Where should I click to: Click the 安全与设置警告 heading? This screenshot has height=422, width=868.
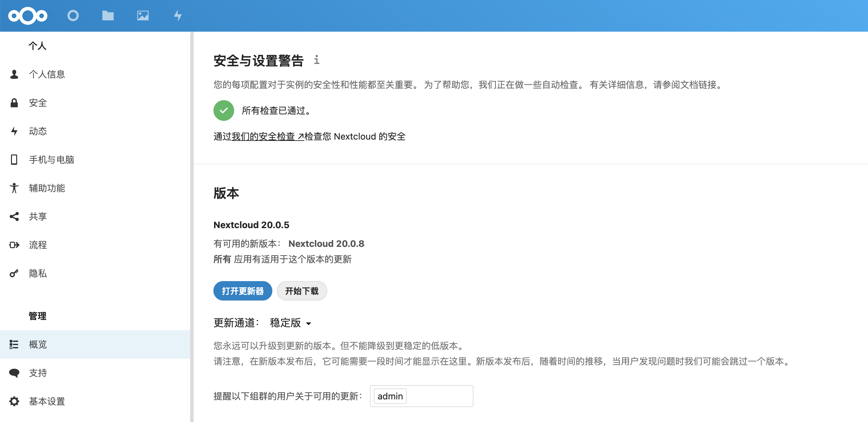click(258, 61)
